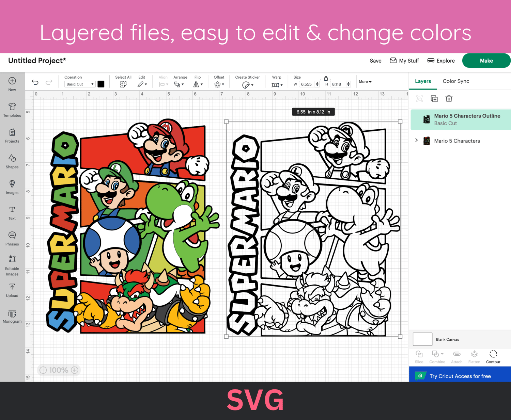The image size is (511, 420).
Task: Toggle the size aspect ratio lock
Action: [x=326, y=78]
